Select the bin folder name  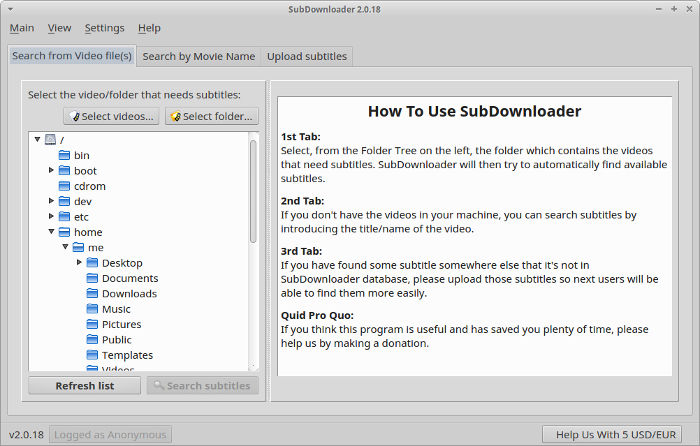(x=82, y=155)
